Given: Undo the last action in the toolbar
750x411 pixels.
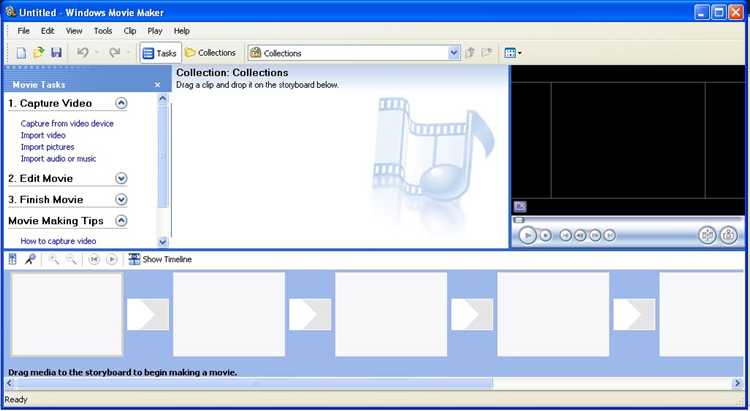Looking at the screenshot, I should click(x=83, y=53).
